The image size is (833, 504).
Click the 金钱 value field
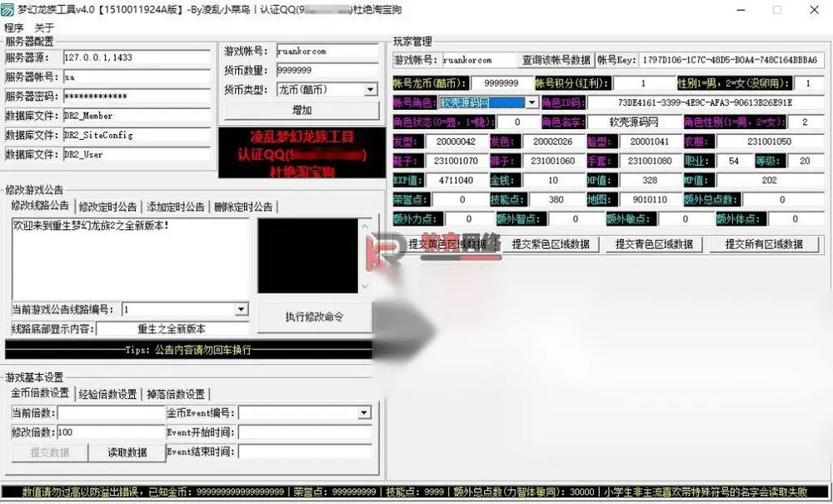point(553,180)
